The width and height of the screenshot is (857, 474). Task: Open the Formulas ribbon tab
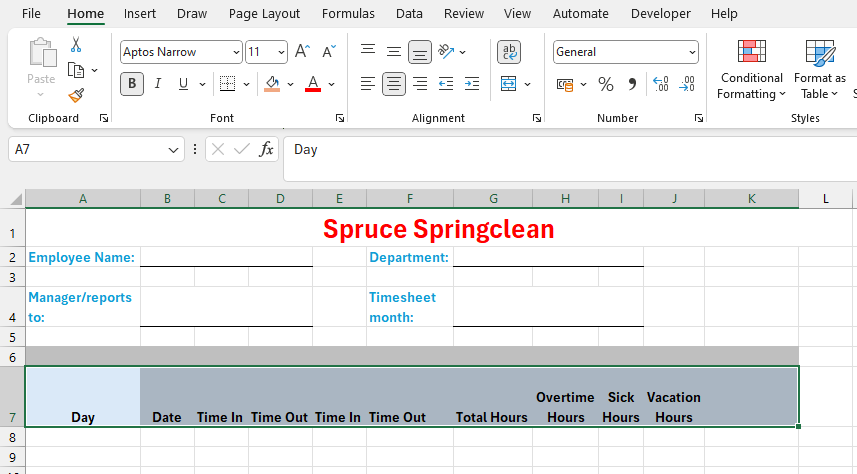click(x=348, y=14)
